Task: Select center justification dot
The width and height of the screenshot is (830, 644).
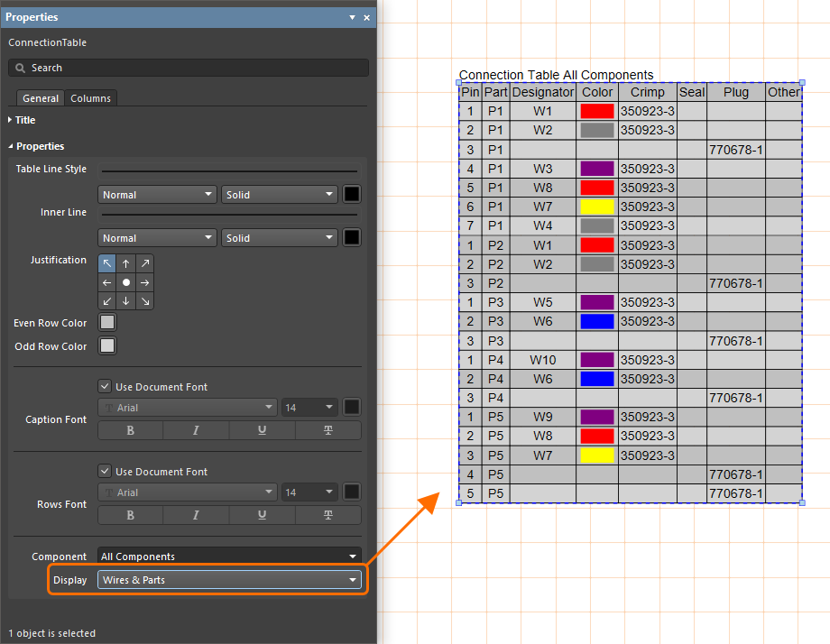Action: click(126, 282)
